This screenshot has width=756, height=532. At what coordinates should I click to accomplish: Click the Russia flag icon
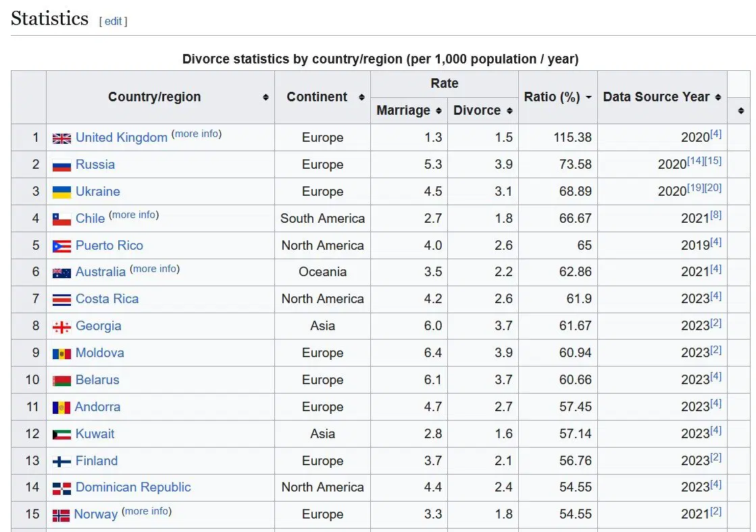(x=61, y=165)
